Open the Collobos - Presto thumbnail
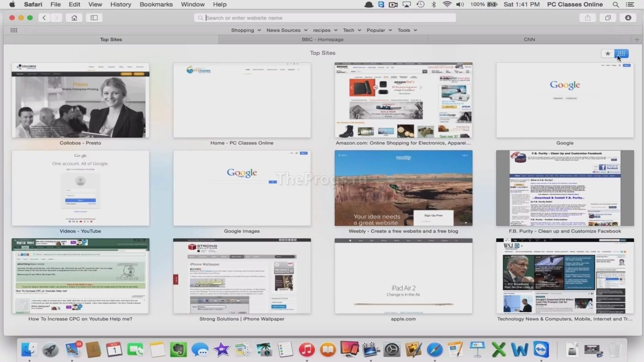 81,100
